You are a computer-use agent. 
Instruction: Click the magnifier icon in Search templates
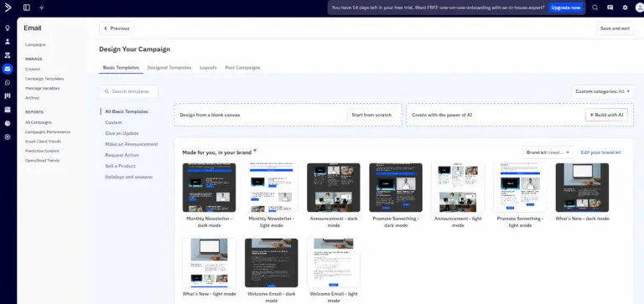(x=106, y=91)
